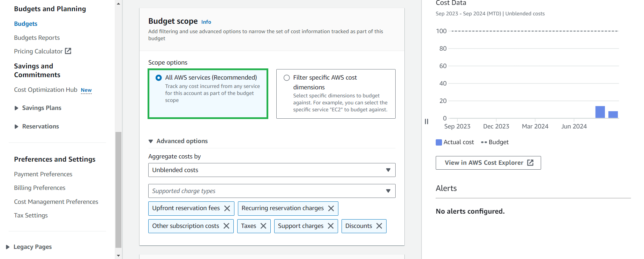Click external link icon on Cost Explorer button
The height and width of the screenshot is (259, 644).
click(x=530, y=163)
